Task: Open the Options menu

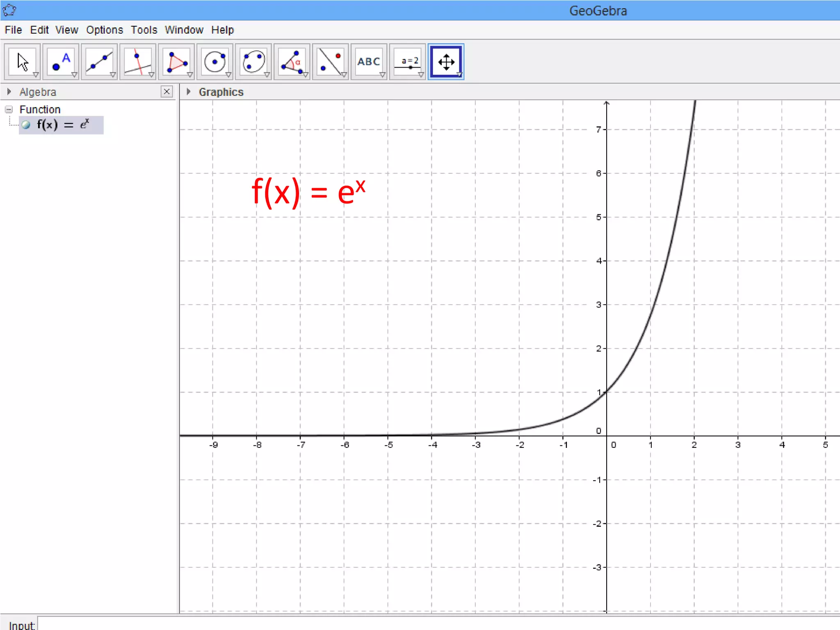Action: point(104,30)
